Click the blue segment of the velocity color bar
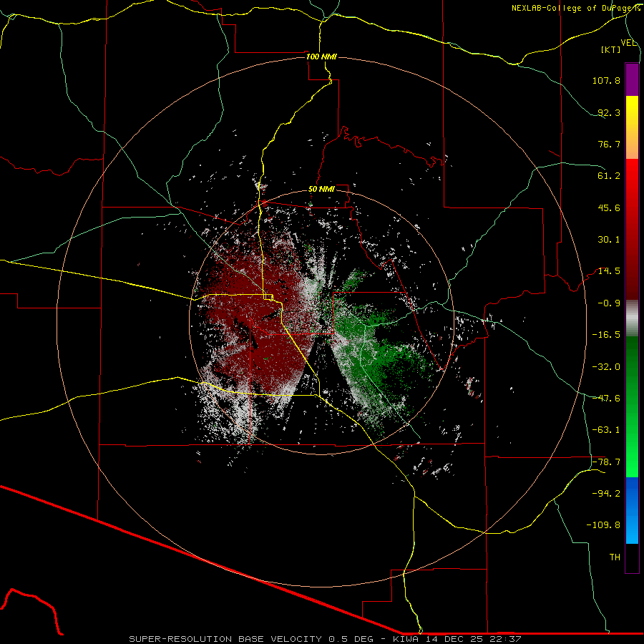The image size is (644, 644). click(632, 510)
